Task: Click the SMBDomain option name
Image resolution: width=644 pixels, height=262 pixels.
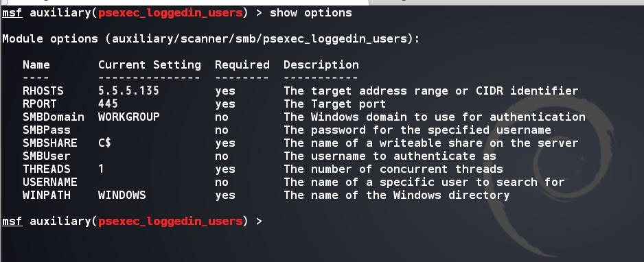Action: [x=54, y=117]
